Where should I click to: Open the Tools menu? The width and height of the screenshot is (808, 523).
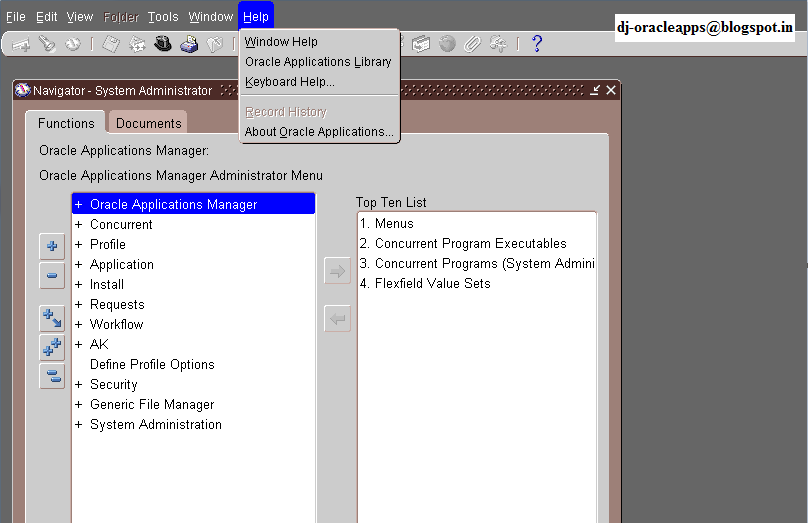163,17
